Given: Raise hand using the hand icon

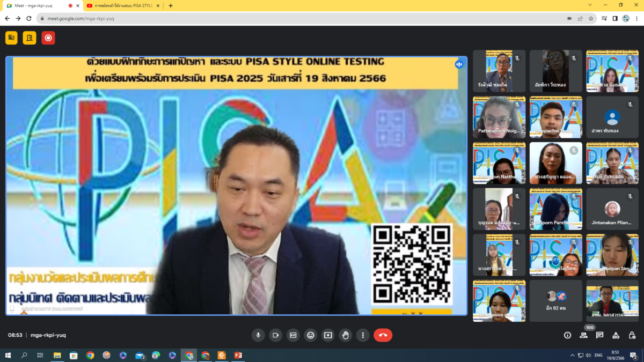Looking at the screenshot, I should tap(346, 335).
